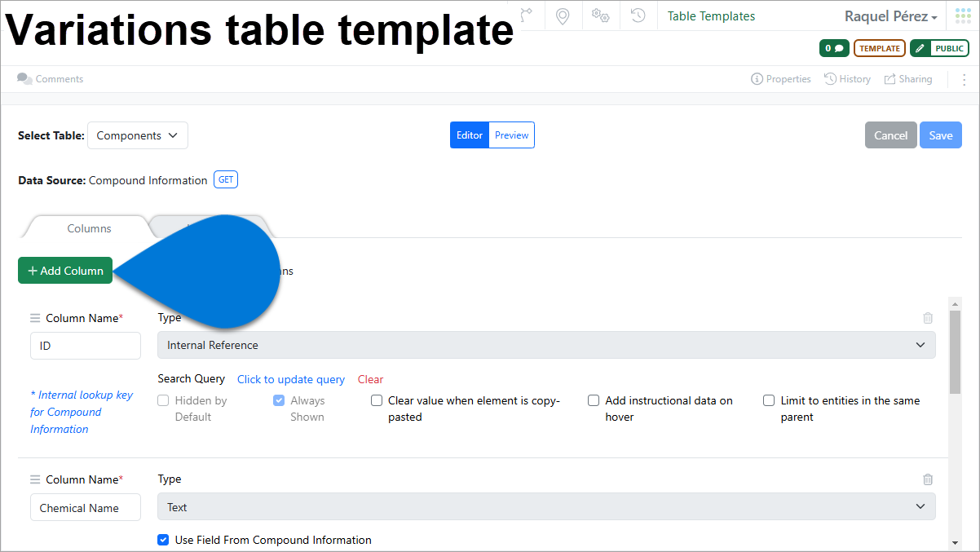Viewport: 980px width, 552px height.
Task: Check Add instructional data on hover
Action: (594, 400)
